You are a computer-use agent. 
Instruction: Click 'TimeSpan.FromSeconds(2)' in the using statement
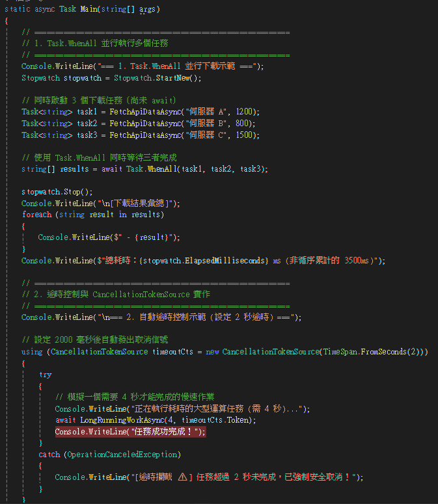[x=371, y=352]
